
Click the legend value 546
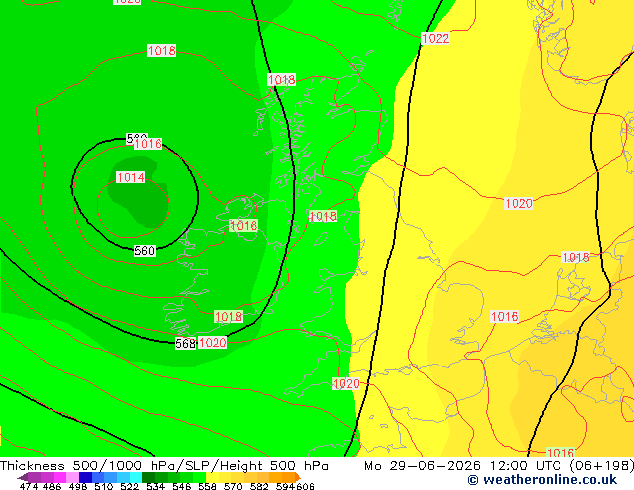pos(181,486)
